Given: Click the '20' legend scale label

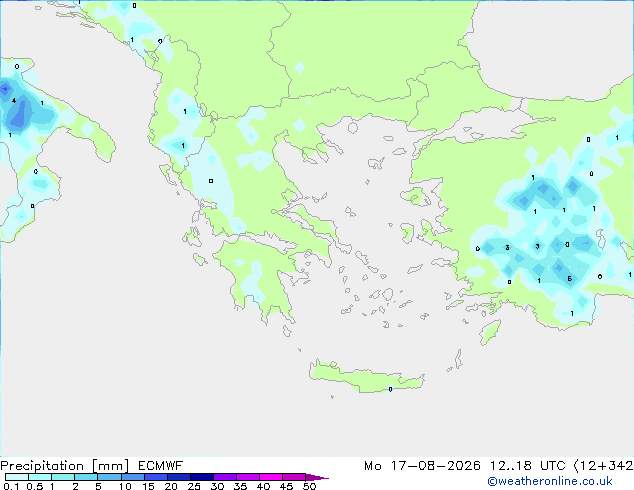Looking at the screenshot, I should pos(171,486).
